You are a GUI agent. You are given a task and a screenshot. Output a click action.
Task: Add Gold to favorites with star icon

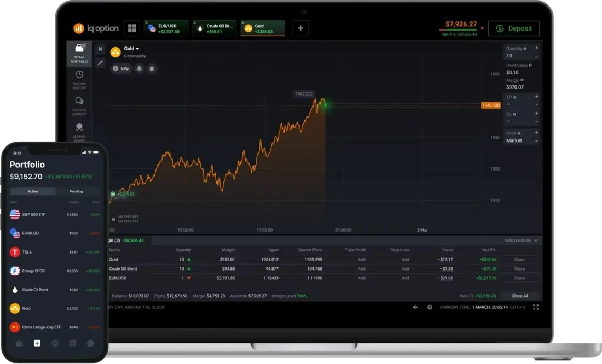[x=152, y=68]
